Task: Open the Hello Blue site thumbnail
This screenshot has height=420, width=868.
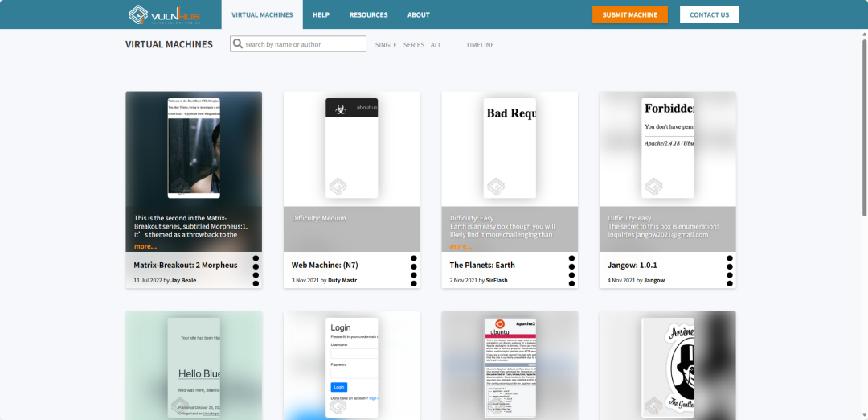Action: pos(194,368)
